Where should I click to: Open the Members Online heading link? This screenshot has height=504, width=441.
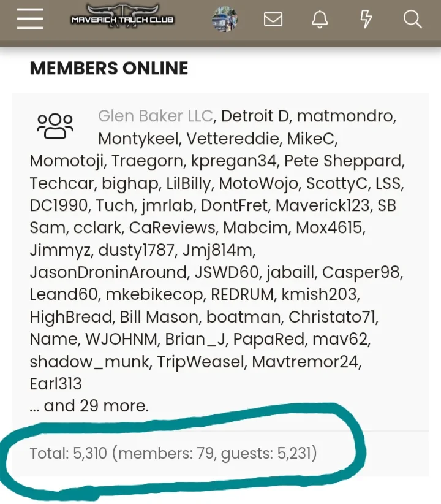point(109,68)
